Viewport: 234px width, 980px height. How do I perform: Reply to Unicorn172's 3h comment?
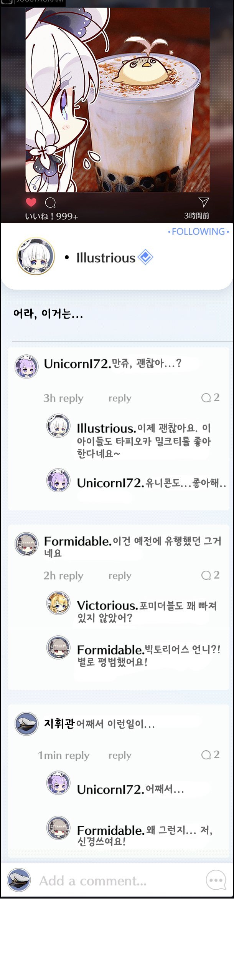(120, 398)
